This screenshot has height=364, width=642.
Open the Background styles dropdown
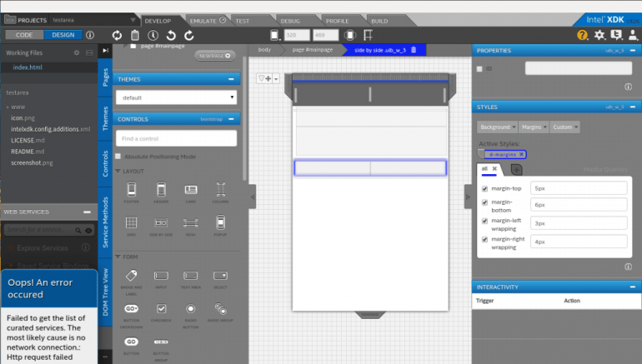click(x=497, y=127)
